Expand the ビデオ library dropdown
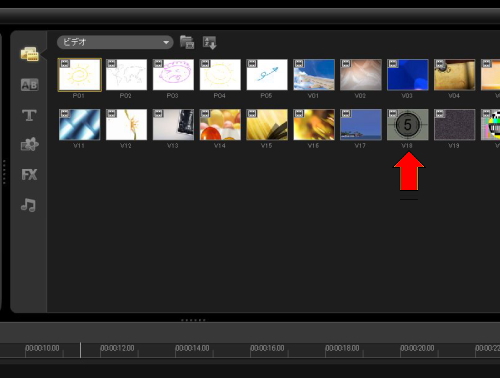The height and width of the screenshot is (378, 500). (x=115, y=42)
